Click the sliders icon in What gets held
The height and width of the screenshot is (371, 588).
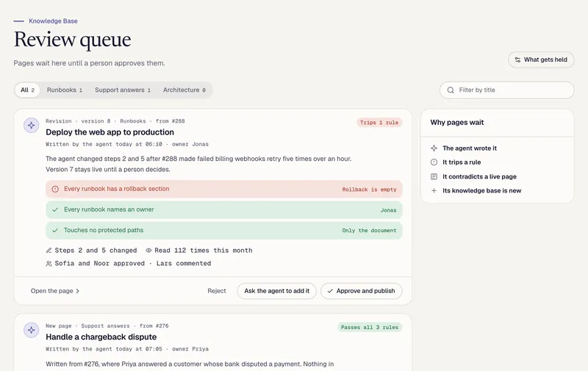tap(517, 60)
